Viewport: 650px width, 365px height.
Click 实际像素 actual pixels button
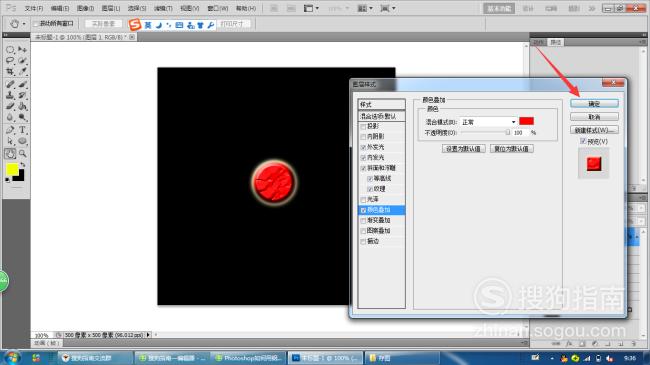103,24
